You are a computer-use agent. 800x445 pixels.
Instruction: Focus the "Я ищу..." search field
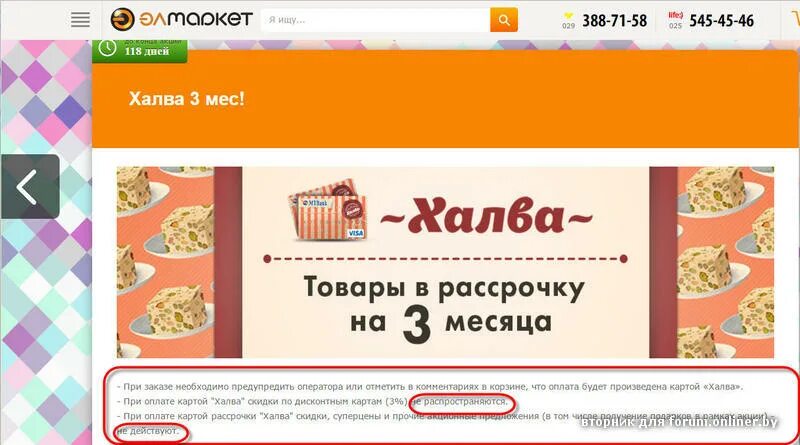click(376, 20)
